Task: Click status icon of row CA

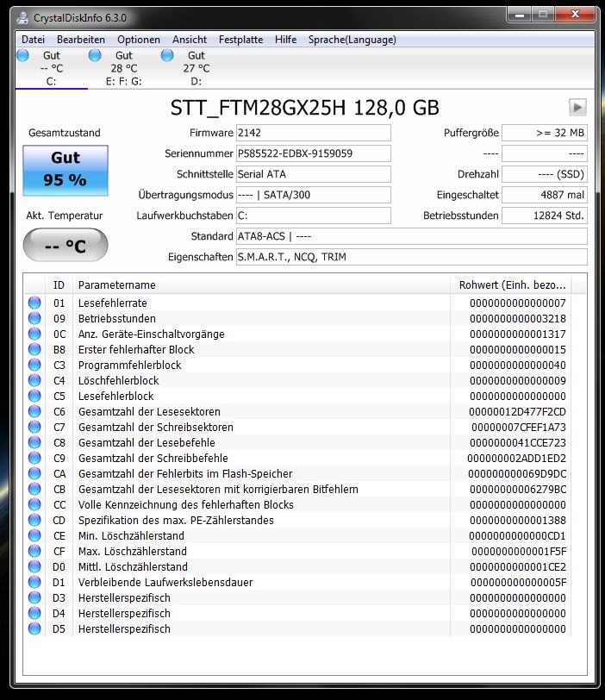Action: (34, 473)
